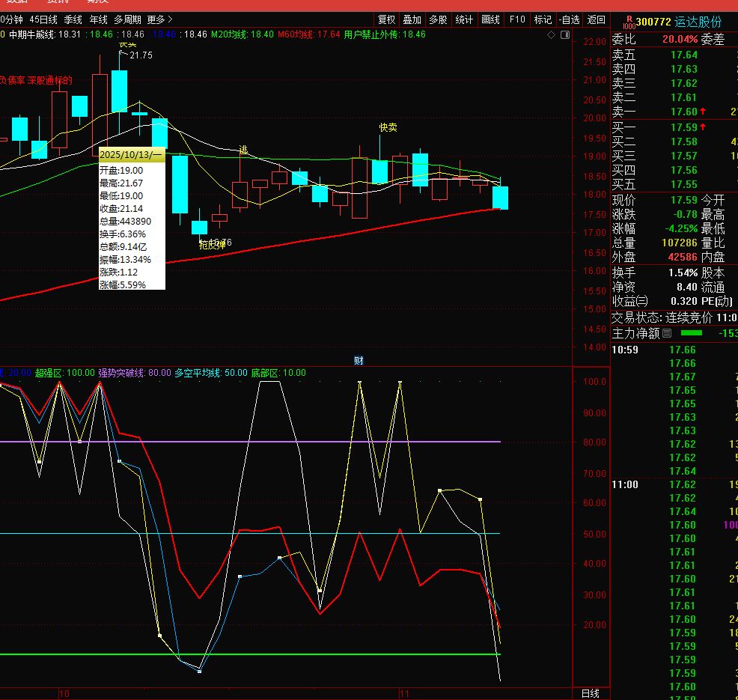Open the 多股 multi-stock view
The image size is (738, 700).
pos(438,19)
